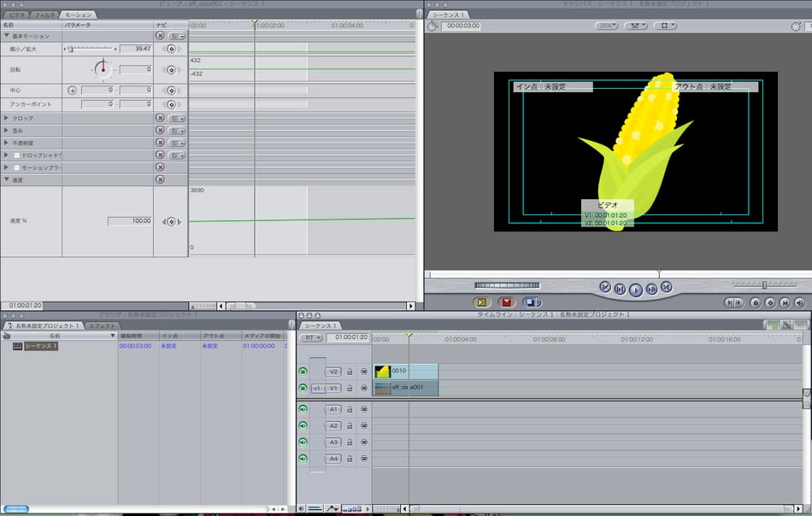Enable the モーションブラー checkbox
Image resolution: width=812 pixels, height=516 pixels.
point(16,167)
